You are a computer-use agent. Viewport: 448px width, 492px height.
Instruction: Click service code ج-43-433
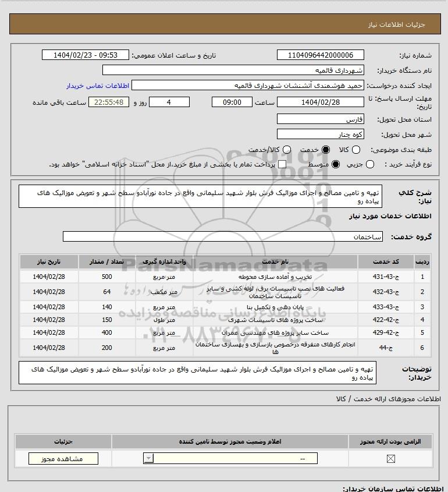point(386,307)
